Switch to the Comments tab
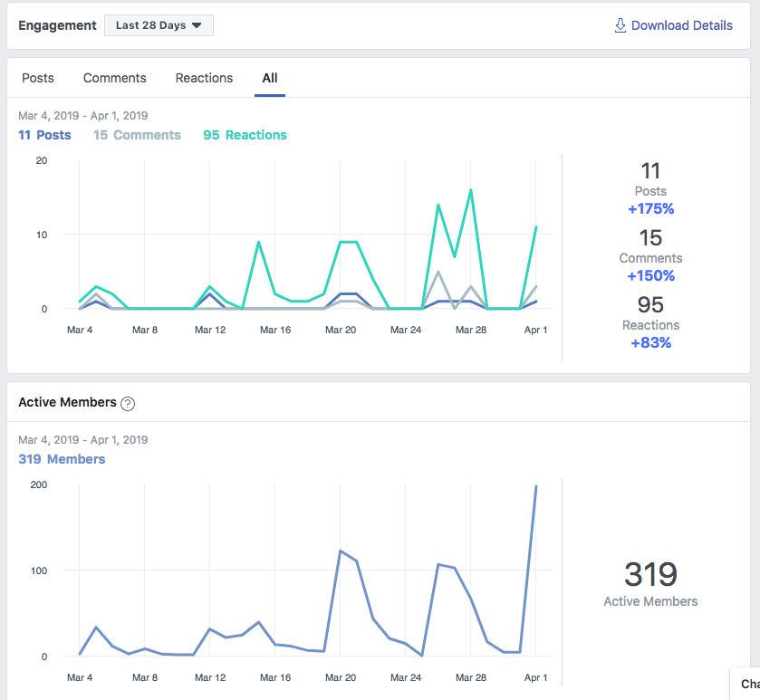 (x=114, y=78)
